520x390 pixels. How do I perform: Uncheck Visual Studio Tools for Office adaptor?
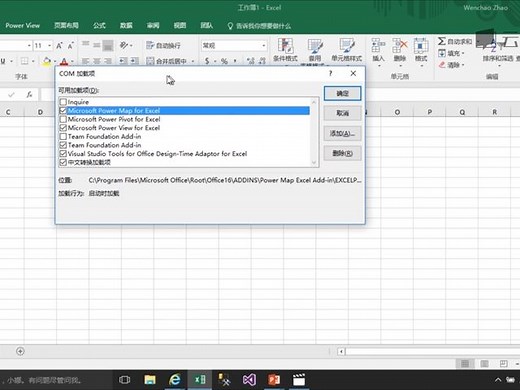63,154
